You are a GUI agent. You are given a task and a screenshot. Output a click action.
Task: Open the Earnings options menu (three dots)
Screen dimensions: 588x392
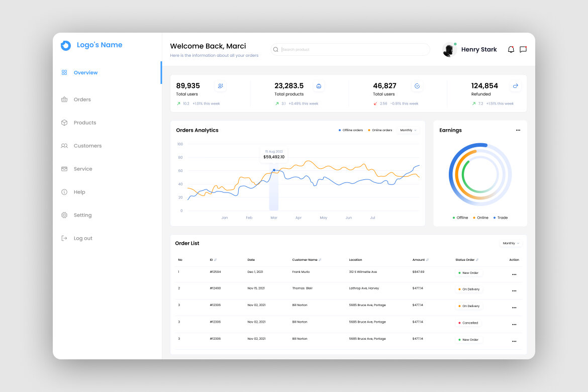coord(518,130)
